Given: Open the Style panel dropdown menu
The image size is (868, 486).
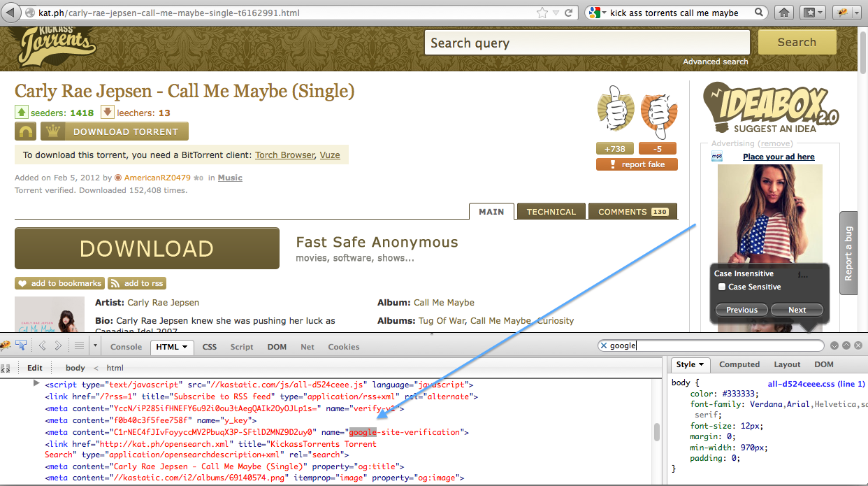Looking at the screenshot, I should 701,365.
